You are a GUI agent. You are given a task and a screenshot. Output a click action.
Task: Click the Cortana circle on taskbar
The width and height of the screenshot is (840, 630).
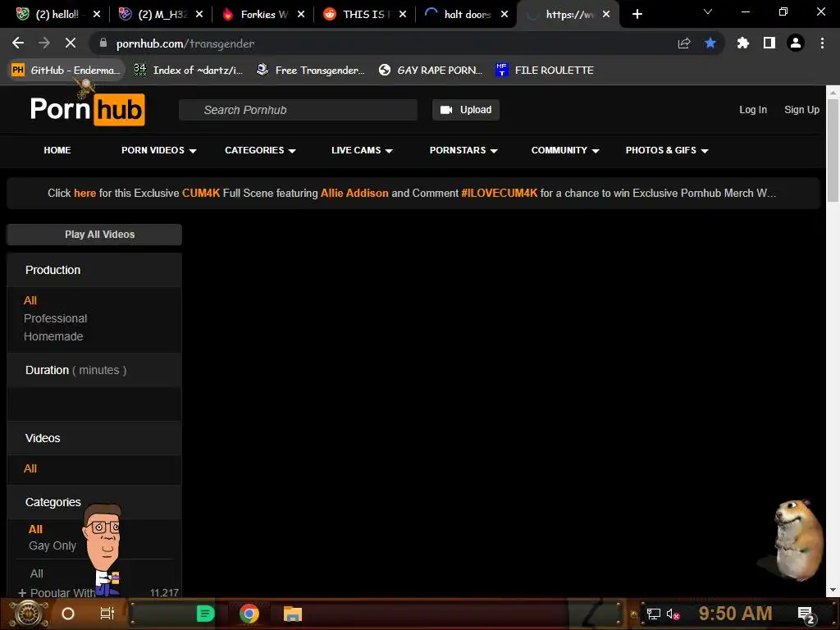tap(68, 614)
